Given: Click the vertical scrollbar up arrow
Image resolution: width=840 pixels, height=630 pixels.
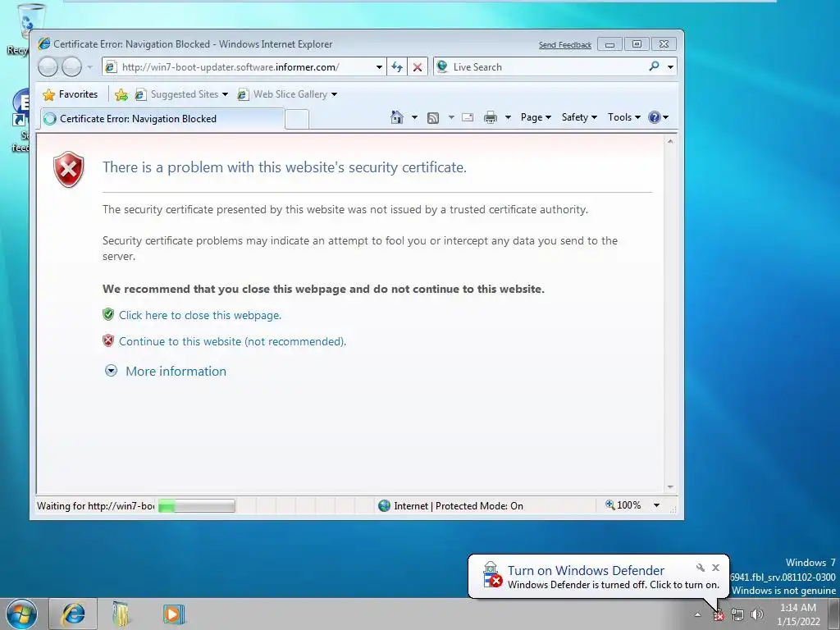Looking at the screenshot, I should click(670, 141).
